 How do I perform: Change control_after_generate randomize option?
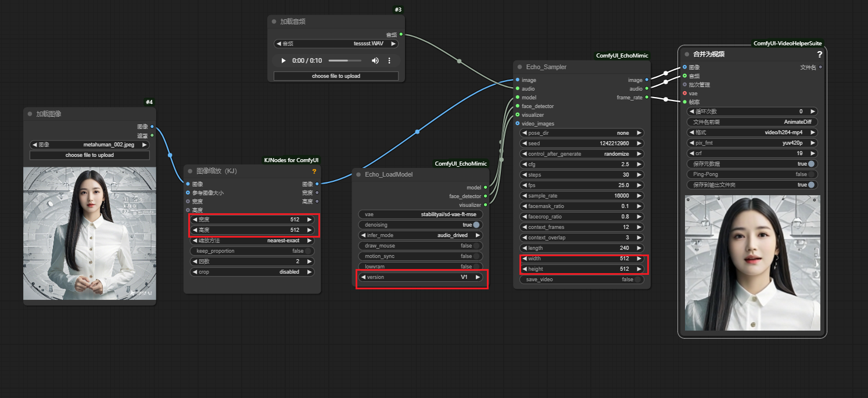[x=582, y=154]
